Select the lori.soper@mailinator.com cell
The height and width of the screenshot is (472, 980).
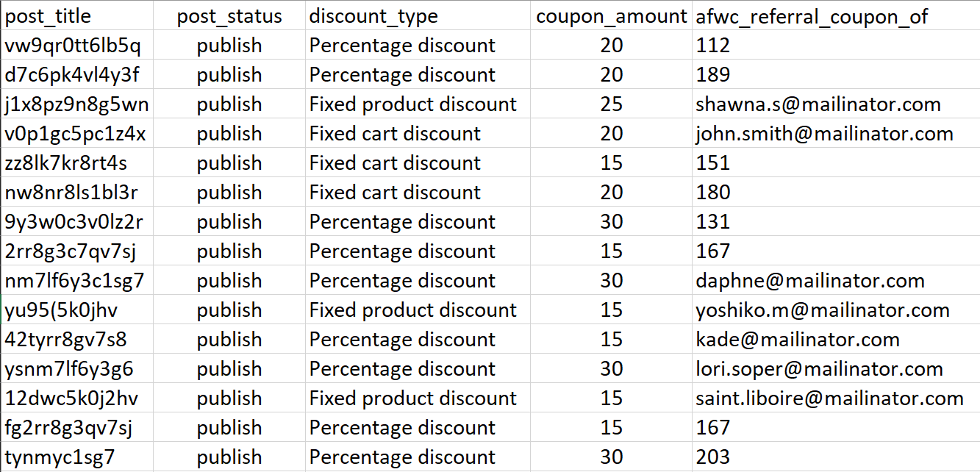pos(836,369)
